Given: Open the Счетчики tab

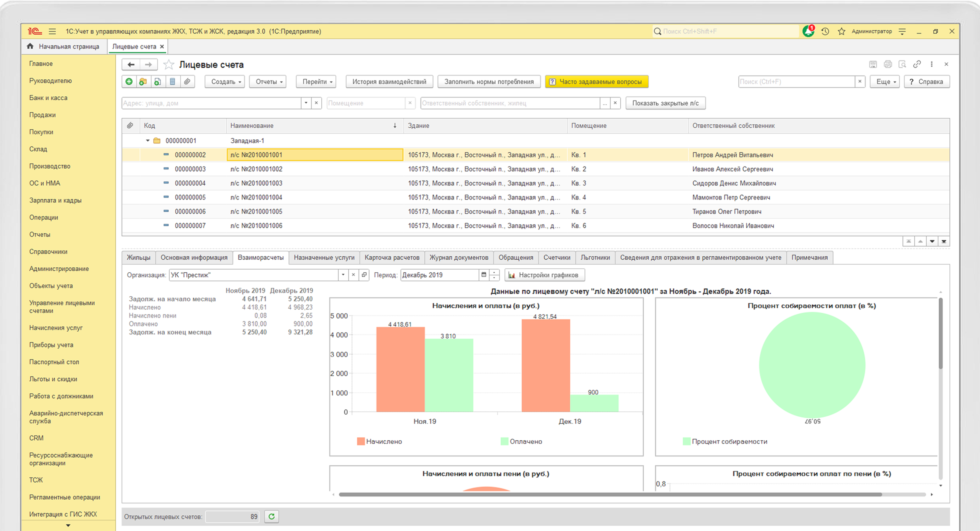Looking at the screenshot, I should [x=557, y=257].
